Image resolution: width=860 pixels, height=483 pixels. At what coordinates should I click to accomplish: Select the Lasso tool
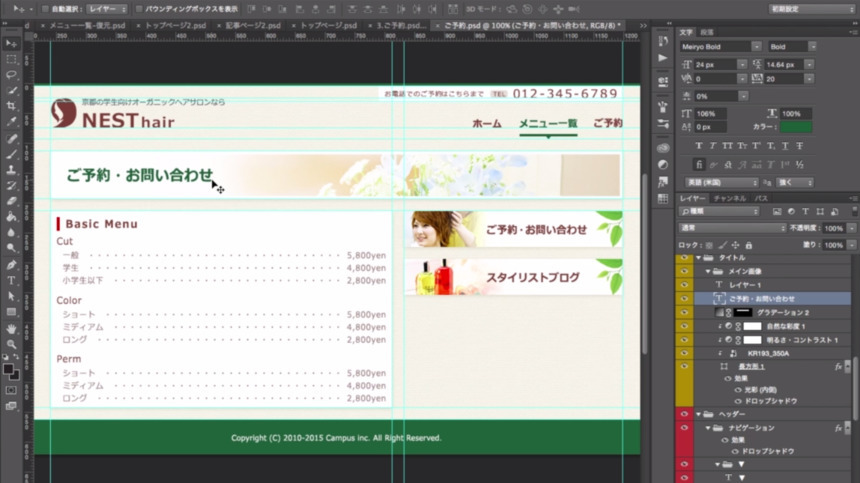[x=11, y=75]
